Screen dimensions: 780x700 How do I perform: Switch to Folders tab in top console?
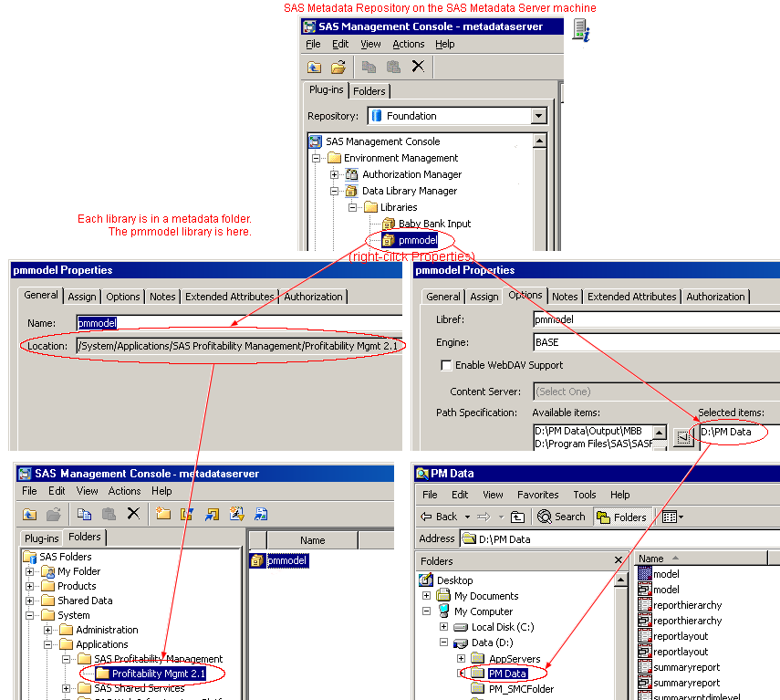point(369,91)
